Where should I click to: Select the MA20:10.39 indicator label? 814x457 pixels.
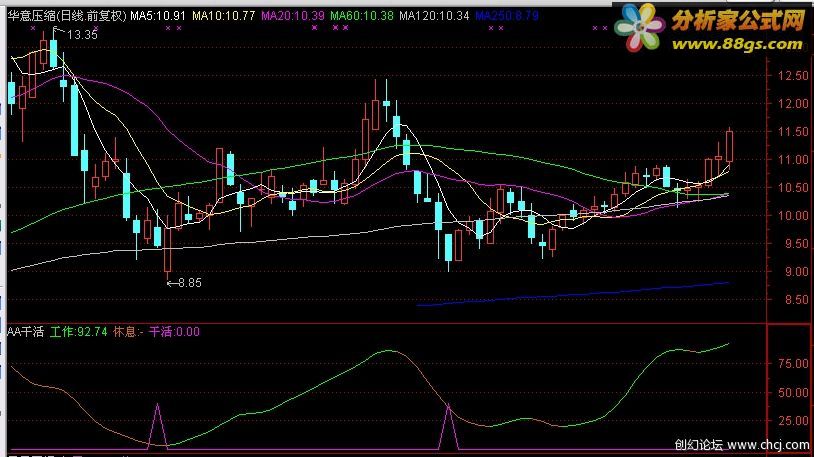tap(293, 16)
